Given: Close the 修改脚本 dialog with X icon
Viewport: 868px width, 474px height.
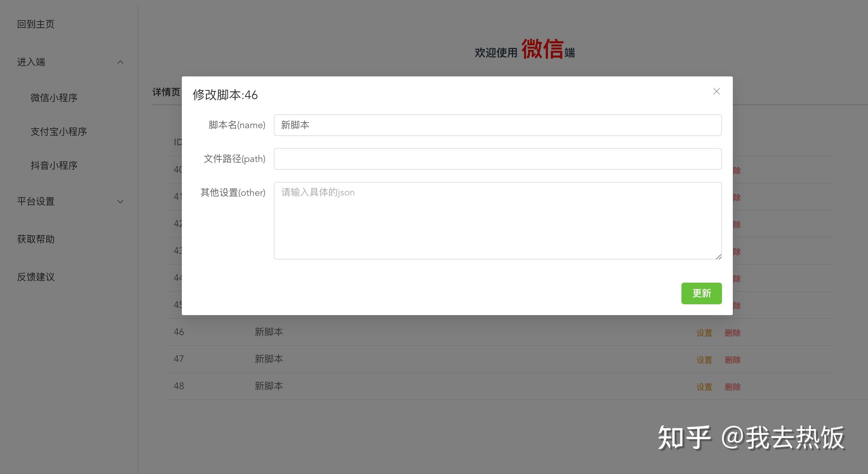Looking at the screenshot, I should click(716, 91).
